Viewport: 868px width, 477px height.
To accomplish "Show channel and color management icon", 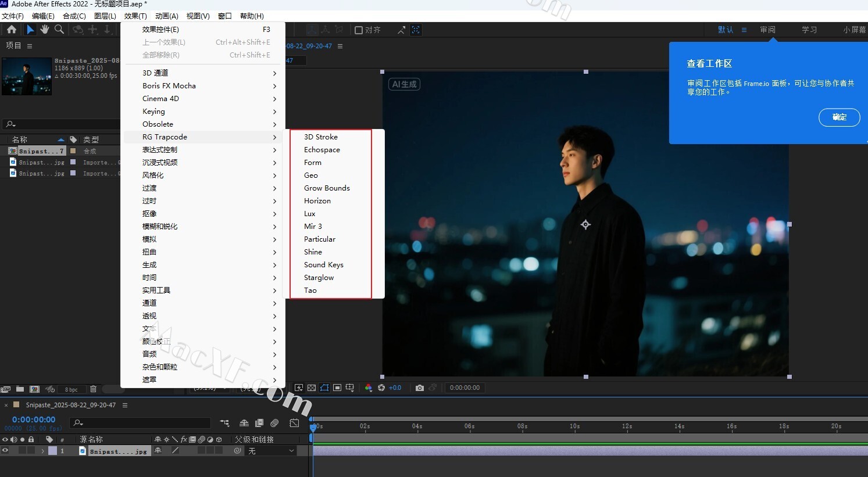I will 369,388.
